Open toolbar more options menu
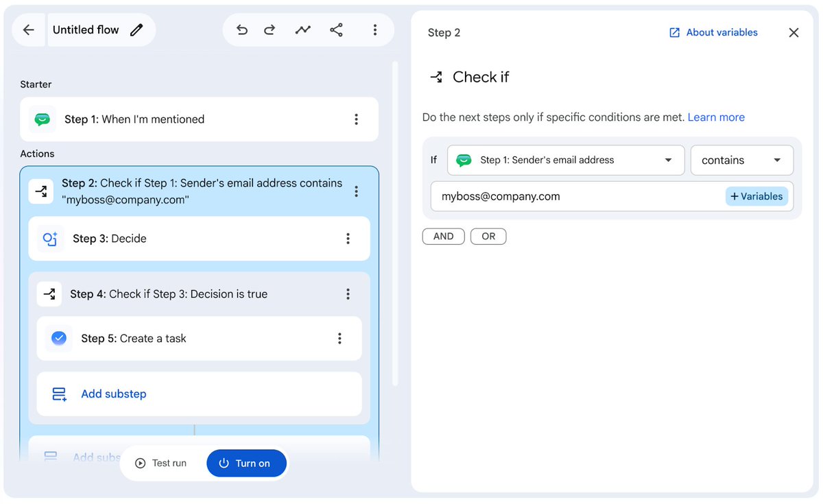823x504 pixels. click(374, 30)
